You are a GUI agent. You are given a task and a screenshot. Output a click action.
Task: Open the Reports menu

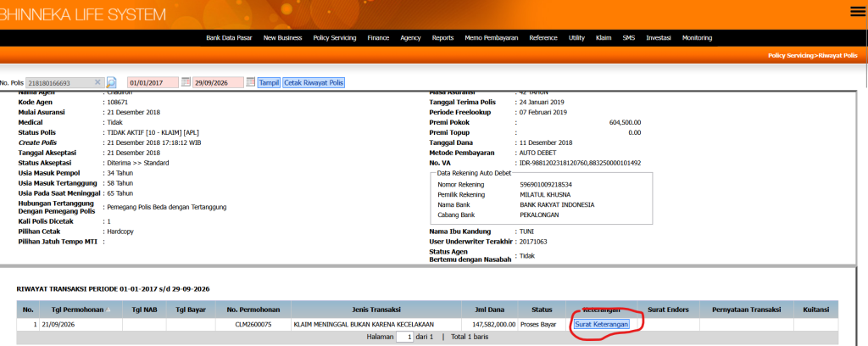tap(442, 38)
